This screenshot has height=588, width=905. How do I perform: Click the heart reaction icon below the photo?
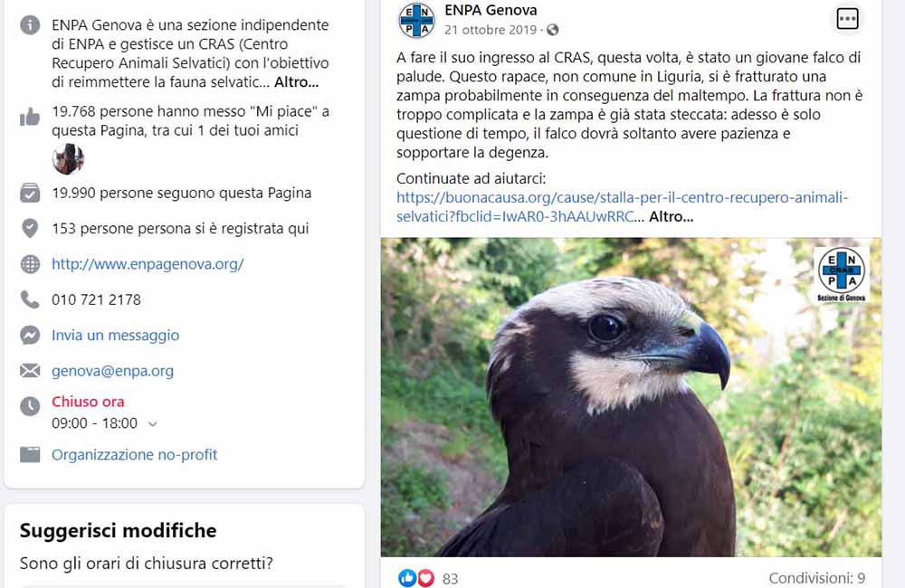426,578
